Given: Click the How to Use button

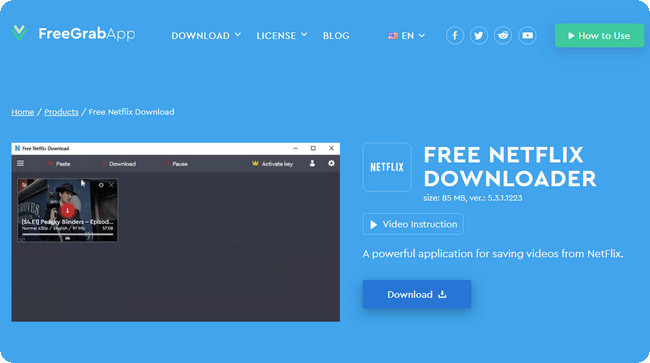Looking at the screenshot, I should click(x=599, y=36).
